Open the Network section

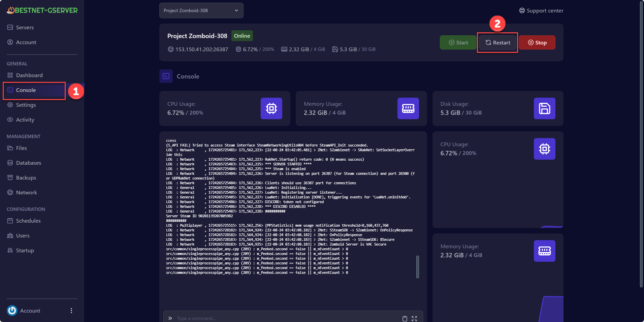(x=27, y=192)
